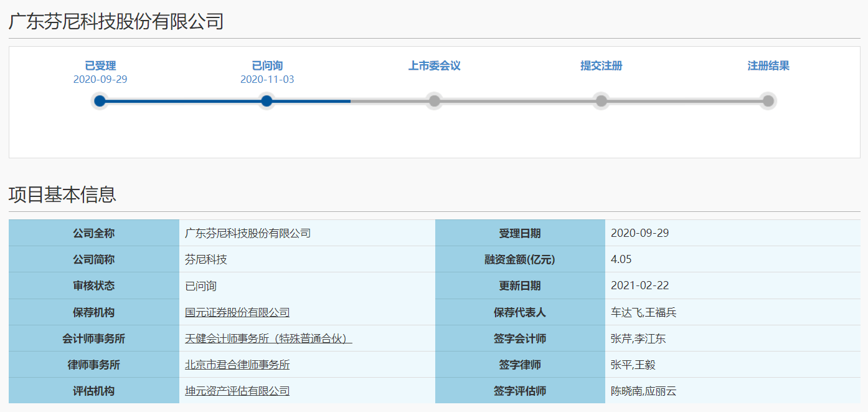Click the 公司全称 header cell
The height and width of the screenshot is (412, 868).
point(94,233)
